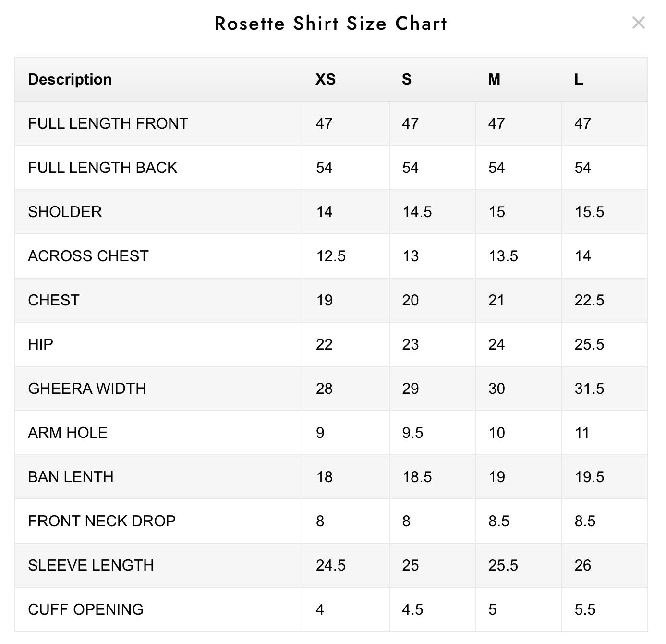Image resolution: width=666 pixels, height=644 pixels.
Task: Click the GHEERA WIDTH row label
Action: [87, 389]
